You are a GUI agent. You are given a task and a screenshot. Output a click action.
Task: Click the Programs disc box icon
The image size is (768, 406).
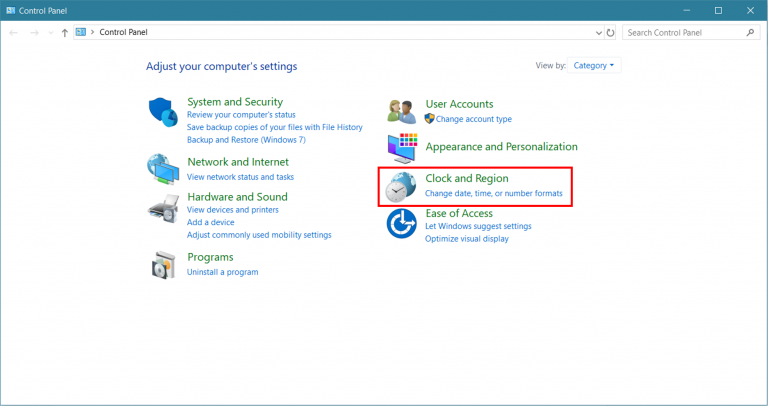(163, 264)
